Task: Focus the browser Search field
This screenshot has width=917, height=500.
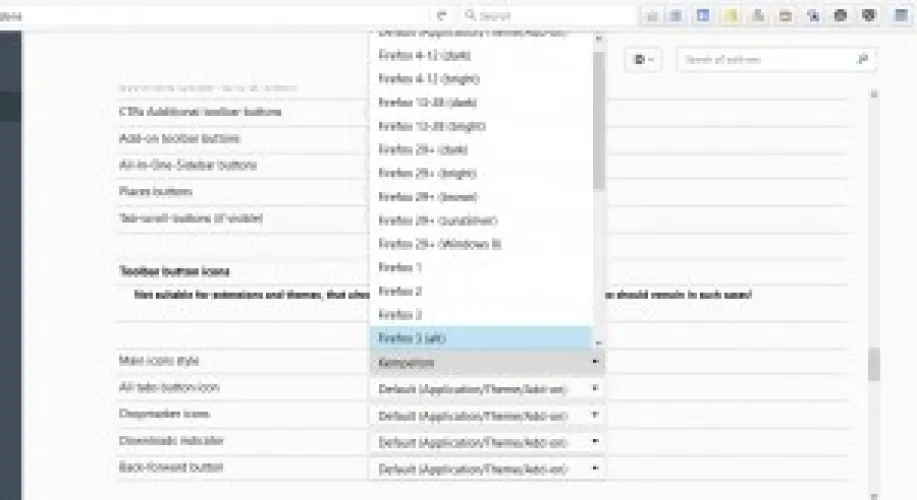Action: pyautogui.click(x=547, y=16)
